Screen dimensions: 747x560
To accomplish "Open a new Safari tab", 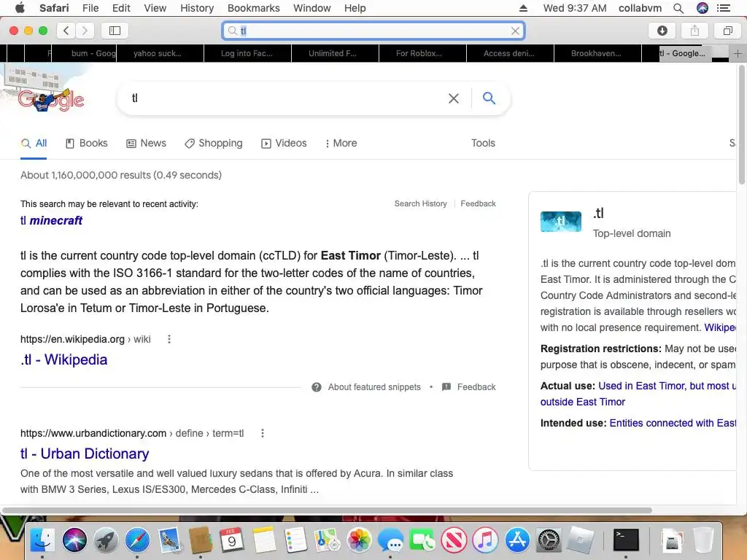I will pos(738,53).
